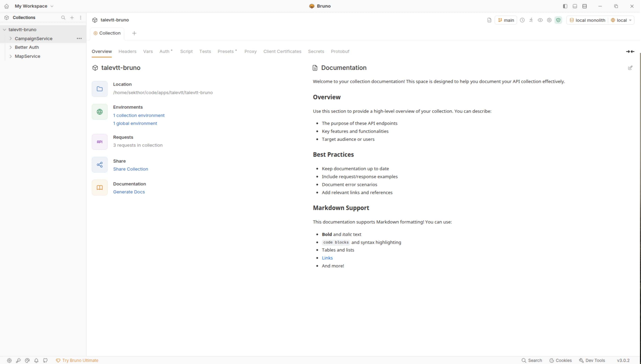Viewport: 641px width, 364px height.
Task: Toggle the sidebar panel visibility
Action: click(x=565, y=6)
